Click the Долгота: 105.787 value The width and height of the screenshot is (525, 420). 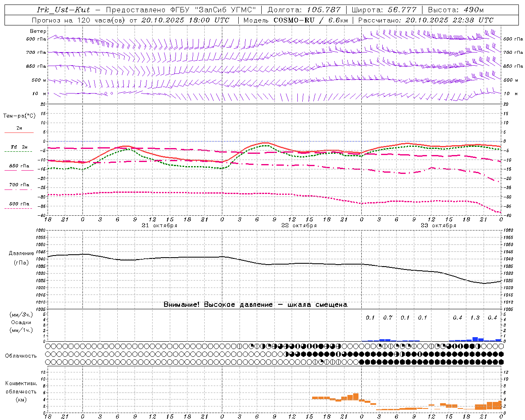[304, 9]
